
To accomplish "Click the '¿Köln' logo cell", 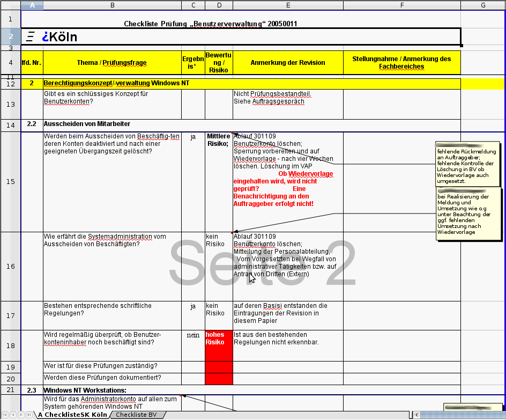I will pyautogui.click(x=241, y=36).
